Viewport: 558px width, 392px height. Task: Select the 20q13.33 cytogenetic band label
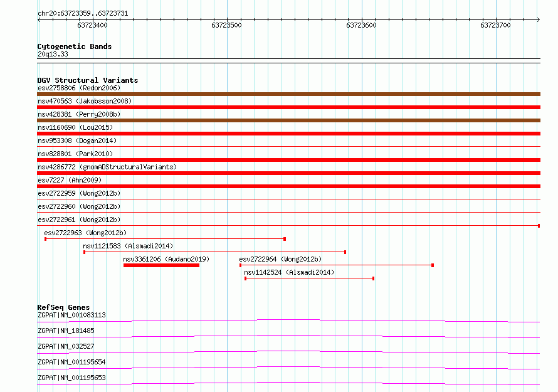pyautogui.click(x=53, y=54)
